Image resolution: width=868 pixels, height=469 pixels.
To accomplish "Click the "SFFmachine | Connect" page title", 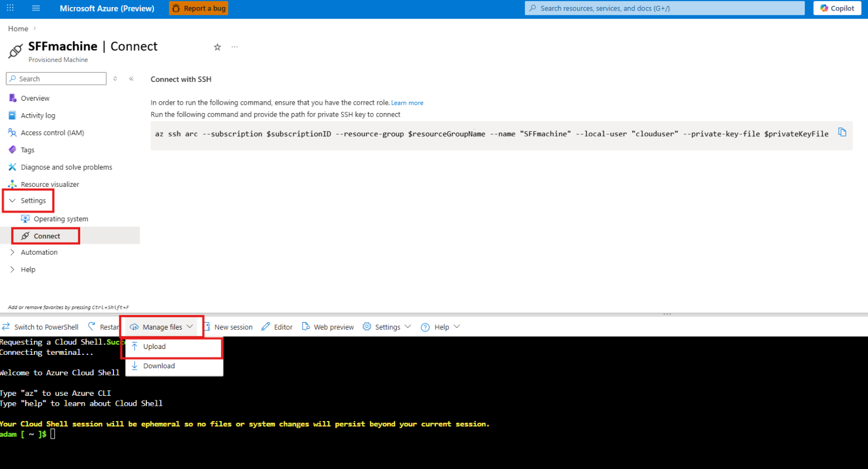I will 93,46.
